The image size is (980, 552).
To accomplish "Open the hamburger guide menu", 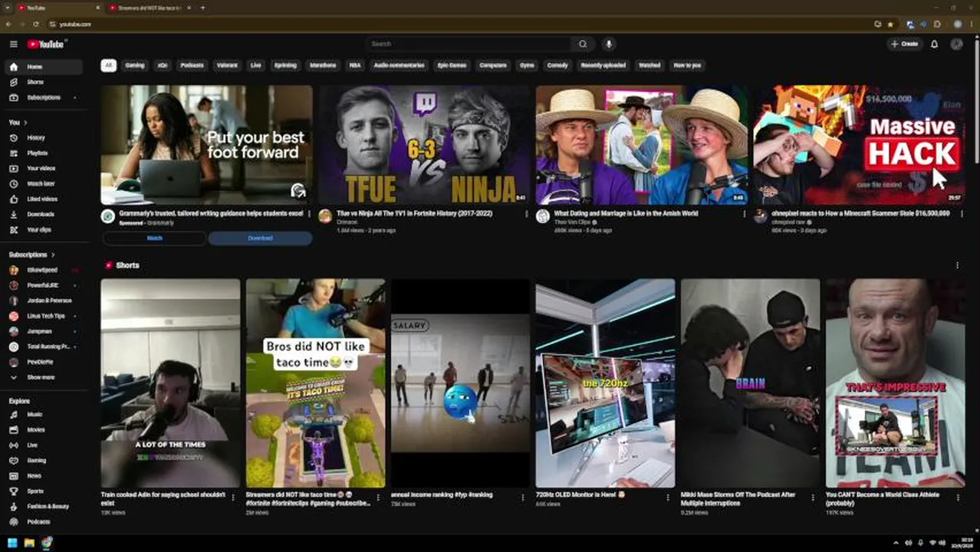I will (x=13, y=44).
